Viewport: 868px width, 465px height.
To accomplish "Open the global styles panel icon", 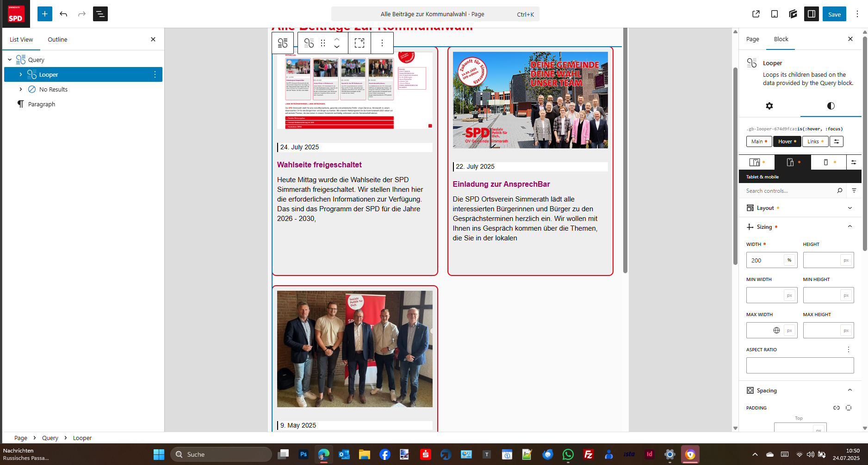I will point(793,14).
